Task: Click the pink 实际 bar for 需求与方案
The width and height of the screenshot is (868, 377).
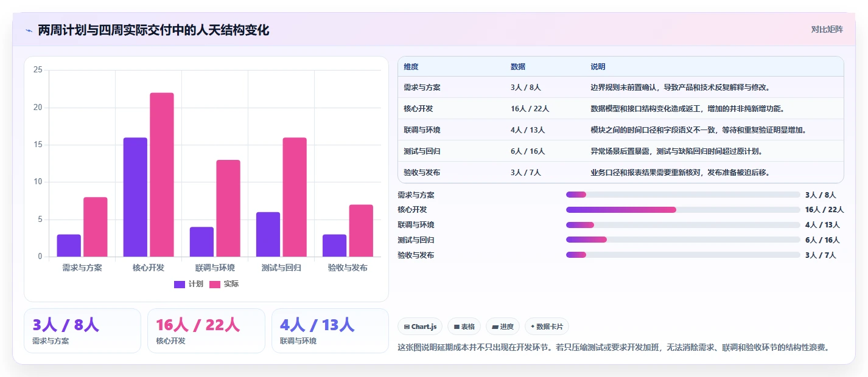Action: [96, 227]
